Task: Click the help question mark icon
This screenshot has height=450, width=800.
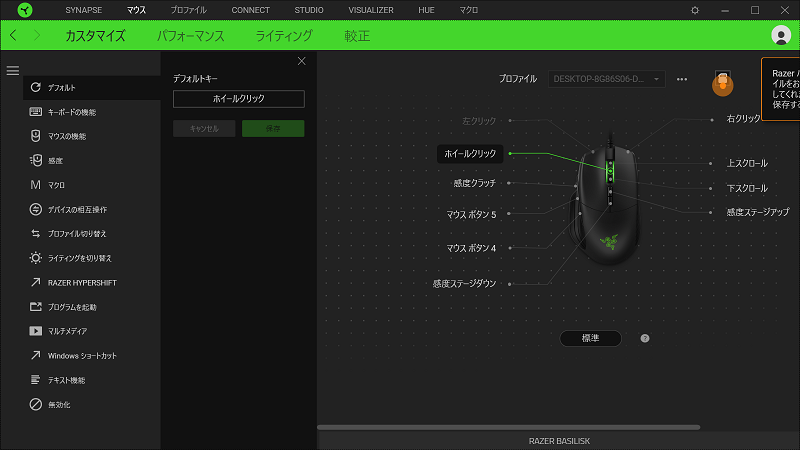Action: [645, 338]
